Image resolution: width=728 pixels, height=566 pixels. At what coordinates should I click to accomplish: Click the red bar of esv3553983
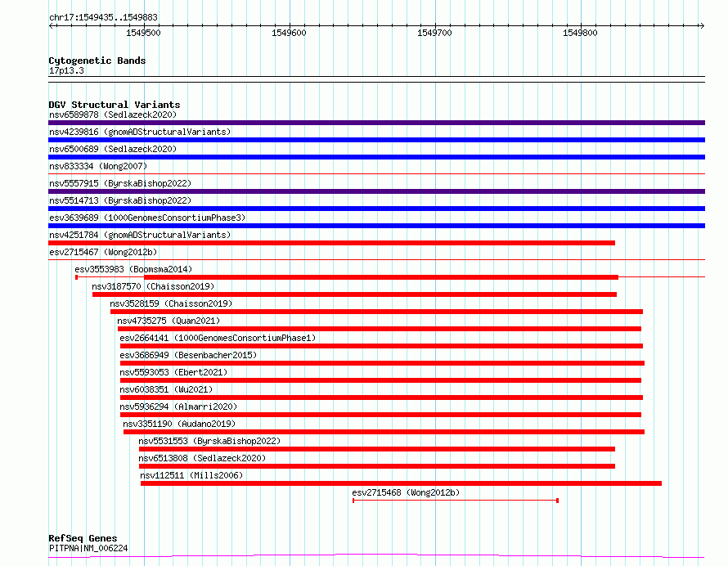click(x=381, y=277)
